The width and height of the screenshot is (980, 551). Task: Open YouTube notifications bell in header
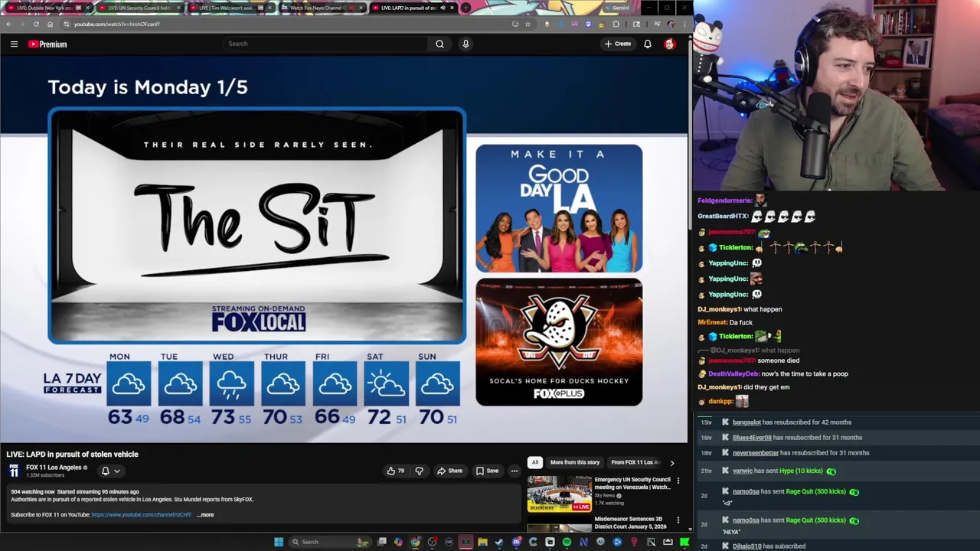click(x=648, y=44)
